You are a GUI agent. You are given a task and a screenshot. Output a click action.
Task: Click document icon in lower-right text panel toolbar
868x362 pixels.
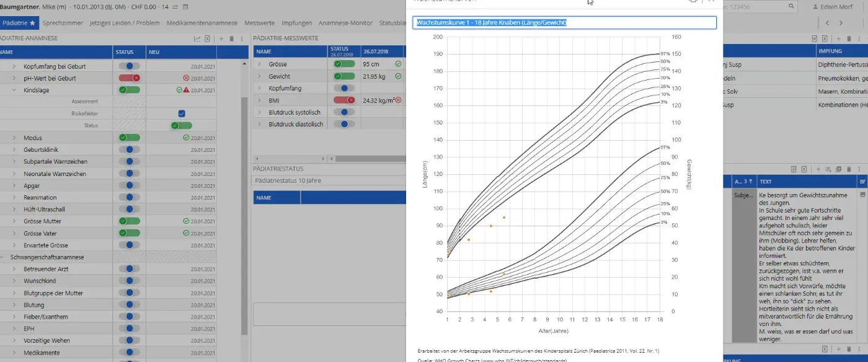coord(793,169)
